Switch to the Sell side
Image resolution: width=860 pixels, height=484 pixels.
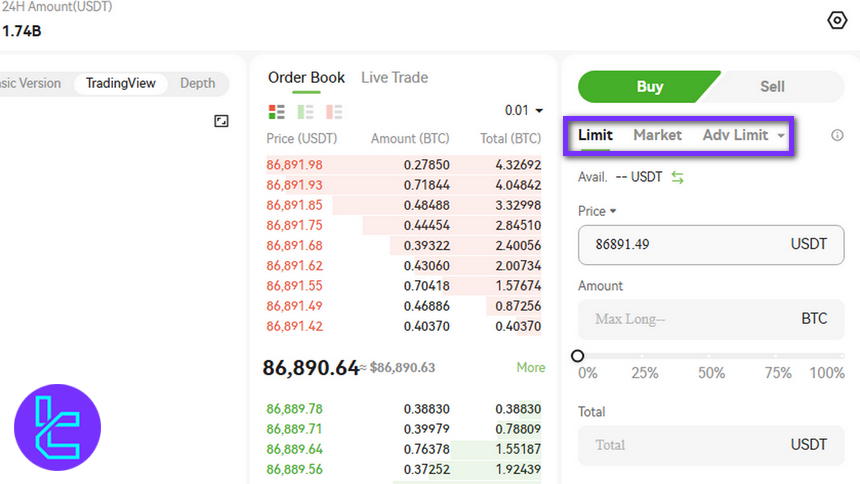772,87
